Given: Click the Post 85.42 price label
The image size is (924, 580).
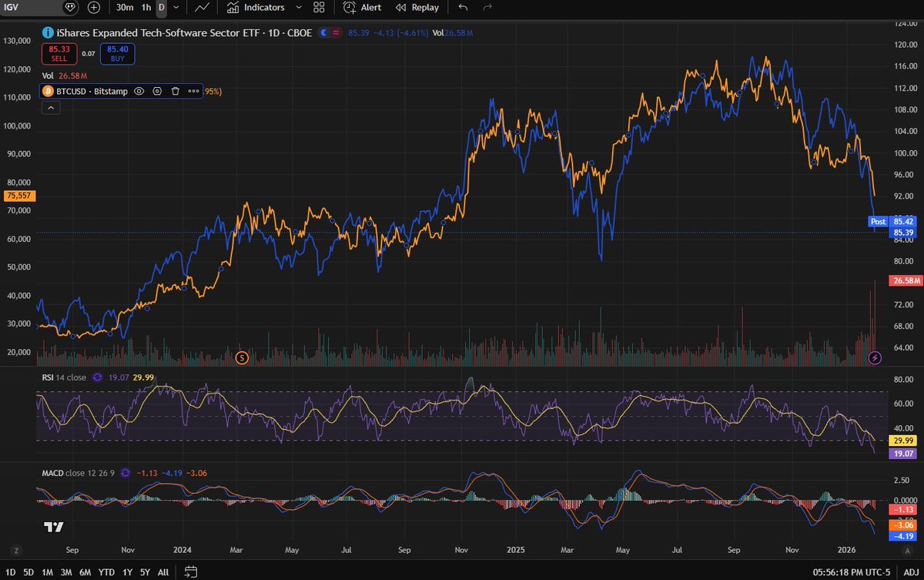Looking at the screenshot, I should pyautogui.click(x=892, y=222).
